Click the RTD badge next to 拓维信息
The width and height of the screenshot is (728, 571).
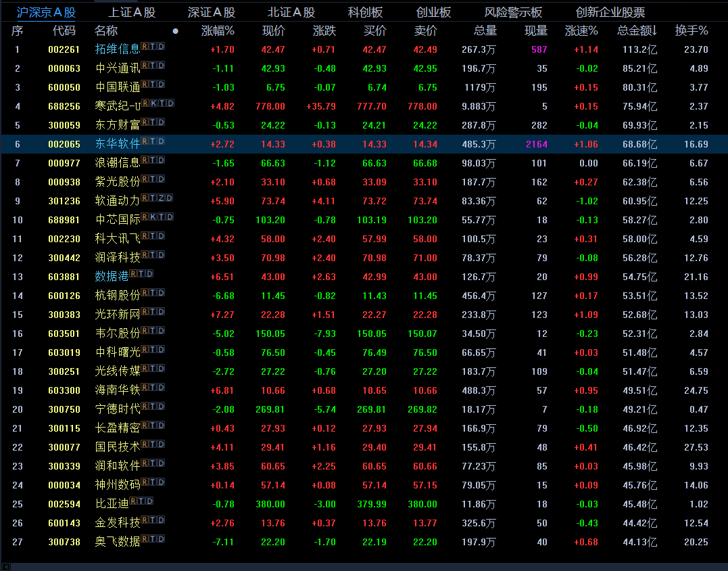click(153, 47)
